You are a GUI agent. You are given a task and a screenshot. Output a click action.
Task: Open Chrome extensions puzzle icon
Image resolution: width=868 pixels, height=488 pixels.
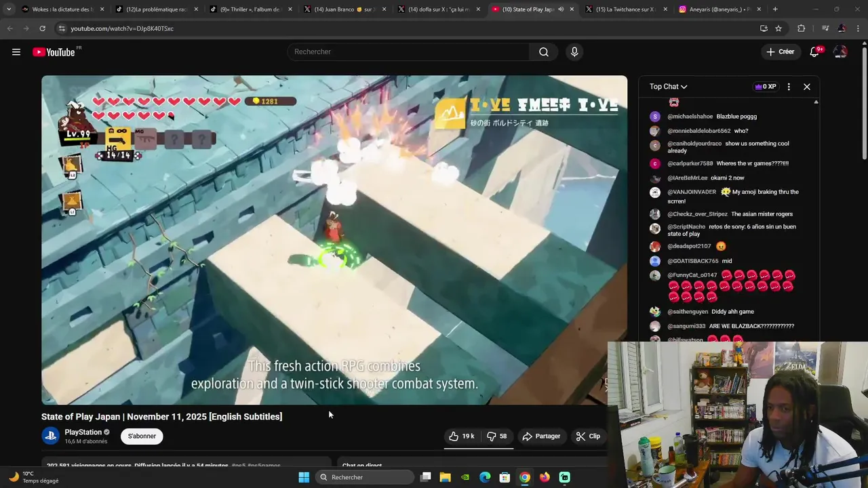tap(802, 28)
